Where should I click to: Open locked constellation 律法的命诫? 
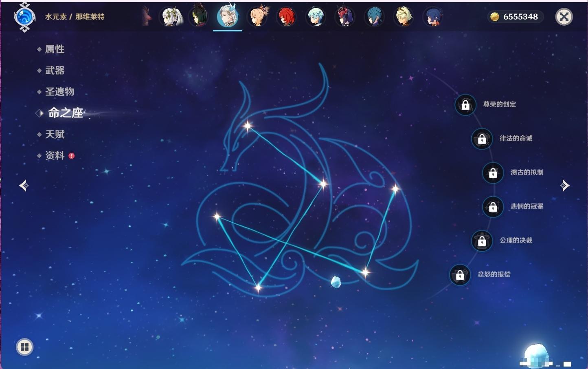482,139
